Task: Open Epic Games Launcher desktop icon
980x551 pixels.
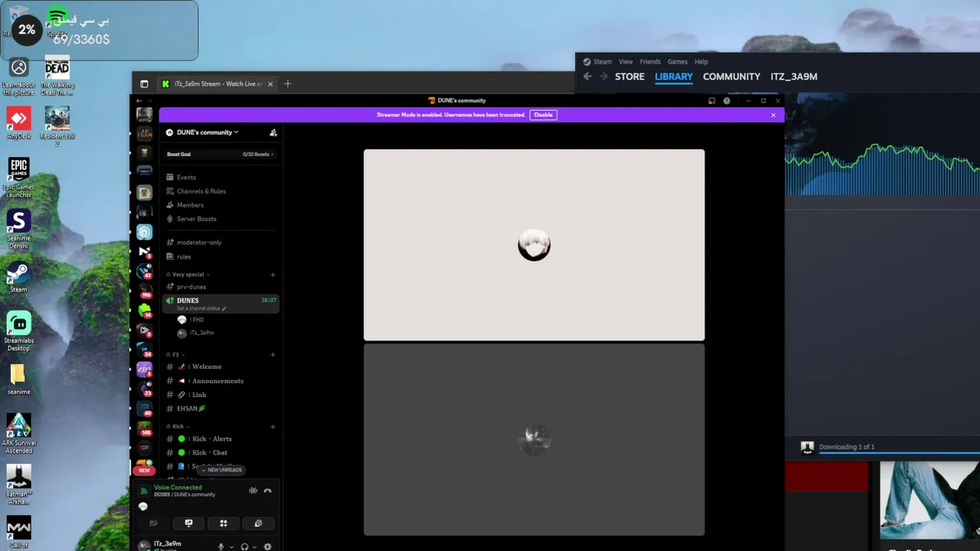Action: [x=19, y=178]
